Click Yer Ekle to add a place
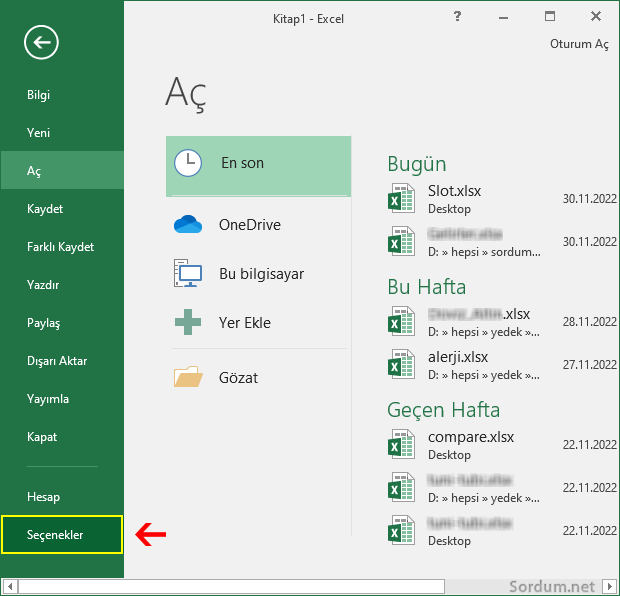The height and width of the screenshot is (596, 620). 259,323
